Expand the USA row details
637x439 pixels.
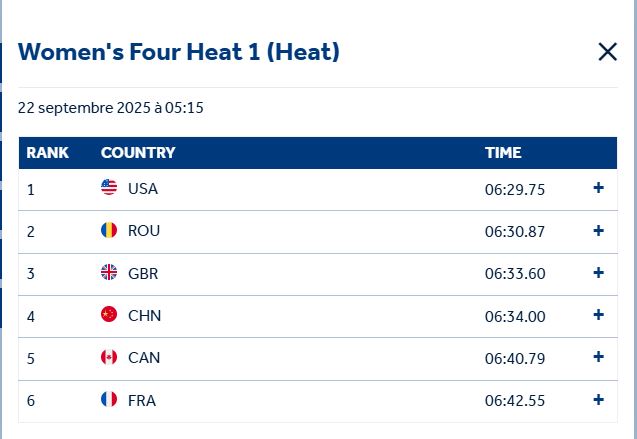[598, 188]
